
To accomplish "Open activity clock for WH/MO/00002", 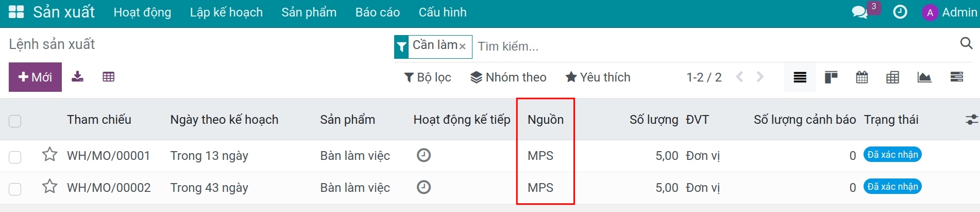I will (424, 187).
